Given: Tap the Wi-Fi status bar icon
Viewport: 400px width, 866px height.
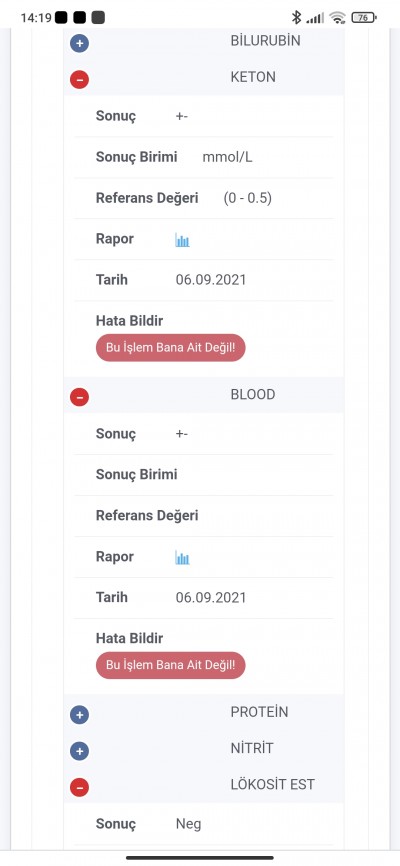Looking at the screenshot, I should pos(337,18).
